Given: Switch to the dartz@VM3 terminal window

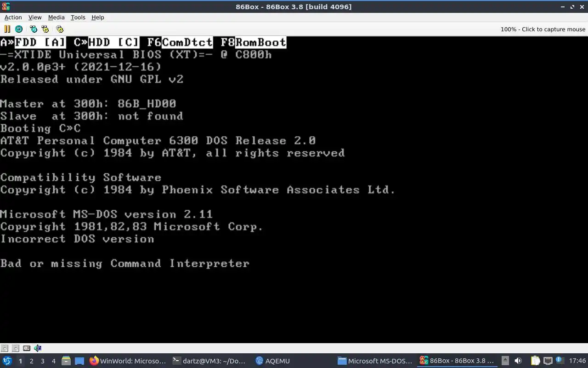Looking at the screenshot, I should tap(209, 361).
